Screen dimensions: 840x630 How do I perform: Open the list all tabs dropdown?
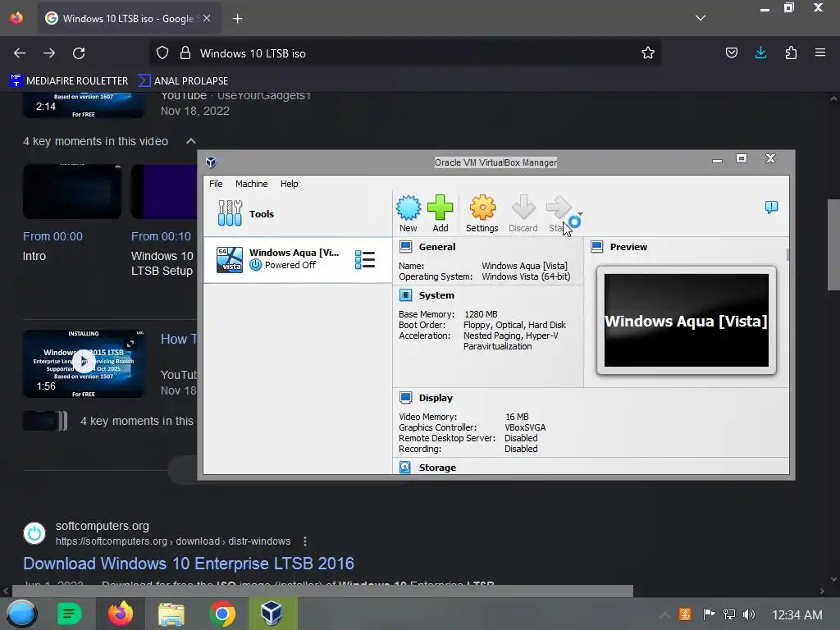(701, 18)
